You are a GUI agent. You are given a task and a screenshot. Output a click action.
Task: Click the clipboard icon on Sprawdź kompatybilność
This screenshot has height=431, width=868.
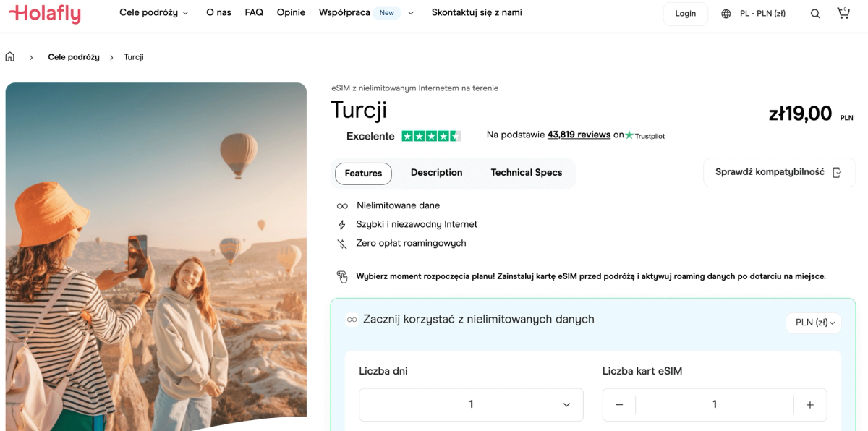coord(837,172)
